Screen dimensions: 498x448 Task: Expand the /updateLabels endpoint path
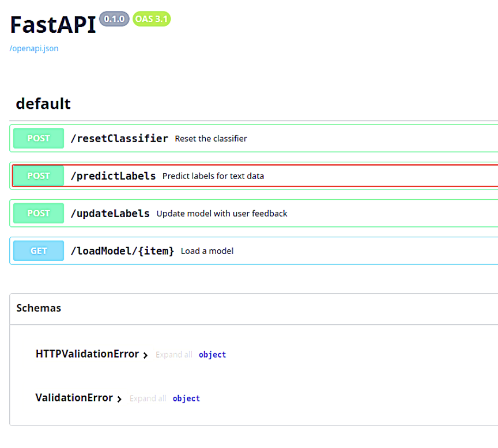[x=110, y=213]
